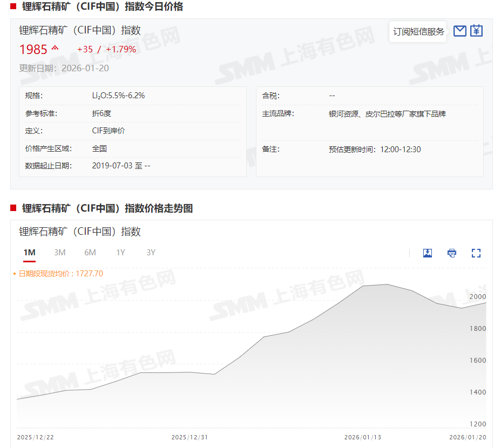Click the 2025/12/31 date on the x-axis
This screenshot has width=501, height=448.
click(189, 437)
